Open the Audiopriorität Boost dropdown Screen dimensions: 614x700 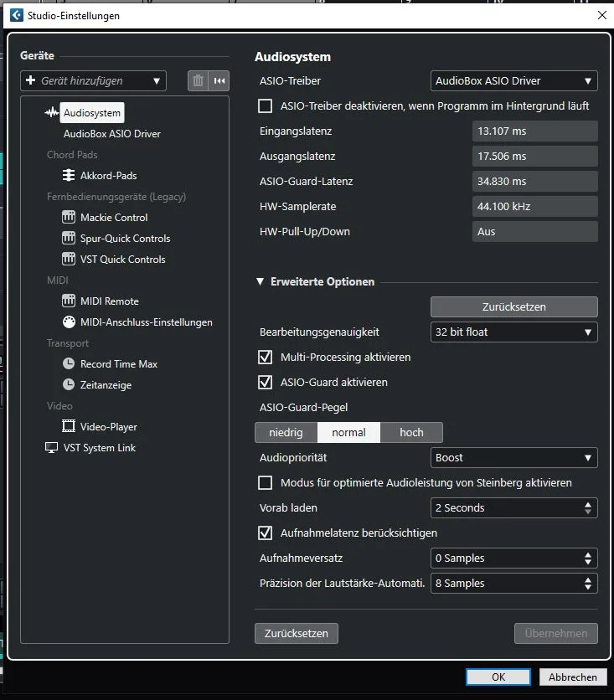click(x=514, y=457)
